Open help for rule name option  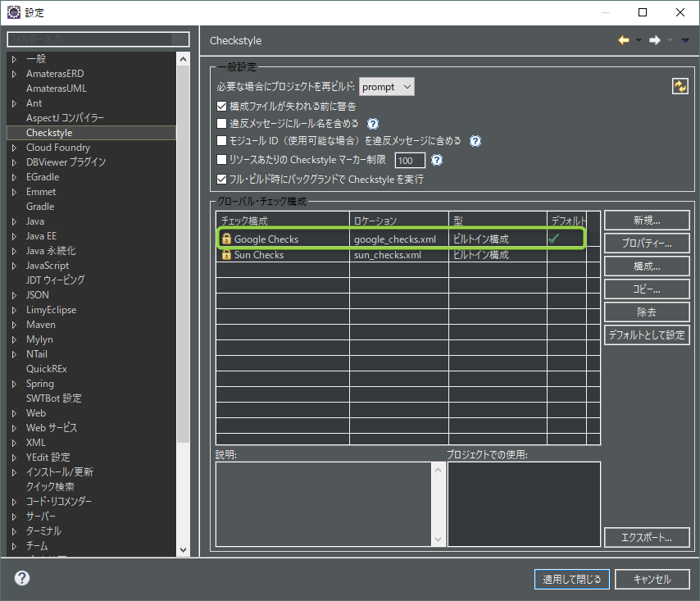[x=373, y=124]
